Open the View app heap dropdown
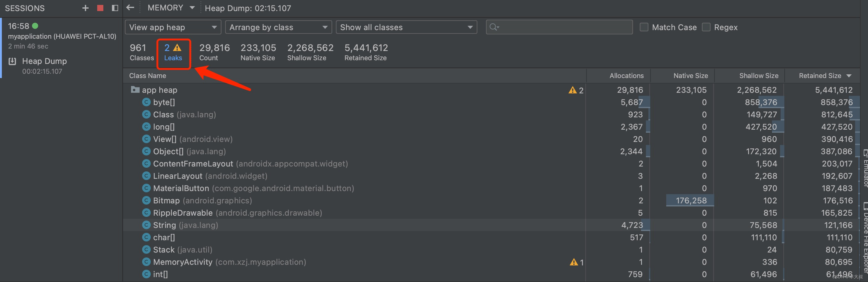This screenshot has width=868, height=282. click(x=173, y=27)
